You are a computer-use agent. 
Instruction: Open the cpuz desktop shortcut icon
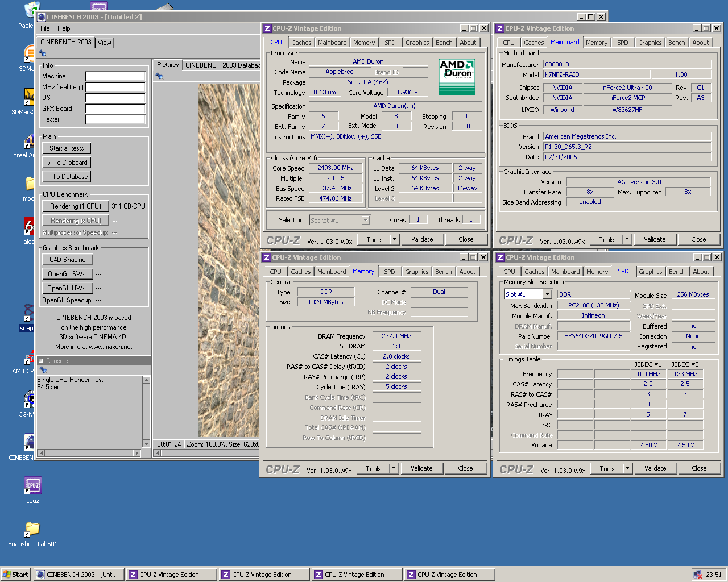pyautogui.click(x=32, y=486)
